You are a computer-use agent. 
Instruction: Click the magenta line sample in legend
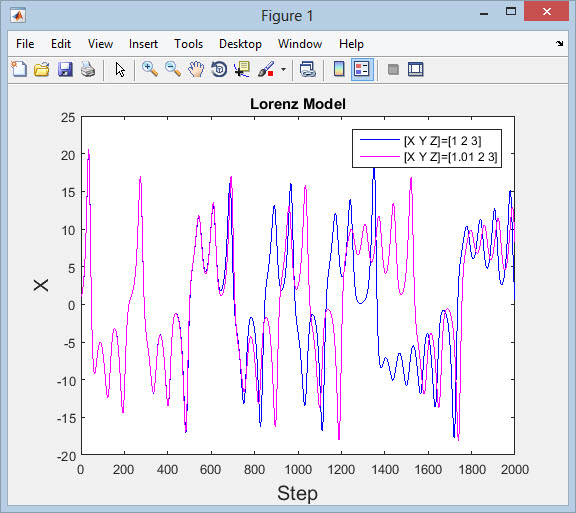point(379,157)
